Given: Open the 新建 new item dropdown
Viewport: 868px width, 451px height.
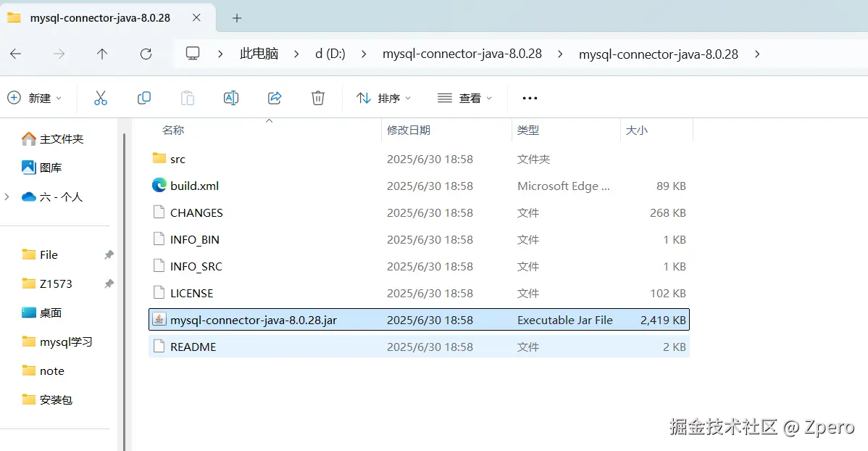Looking at the screenshot, I should point(34,98).
